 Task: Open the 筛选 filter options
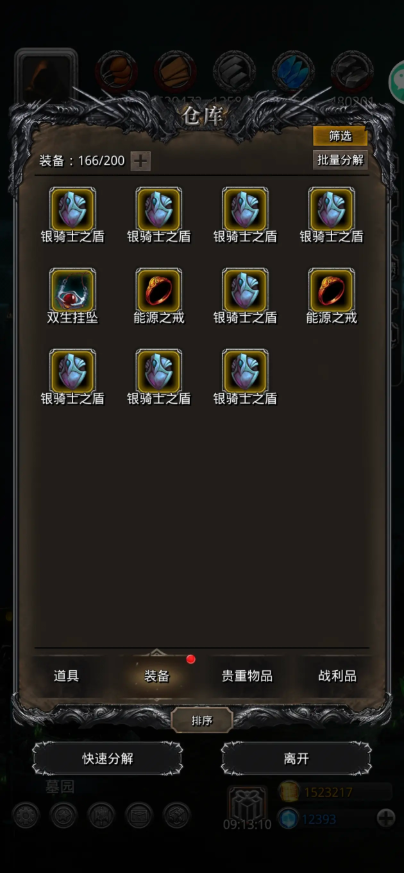tap(340, 137)
